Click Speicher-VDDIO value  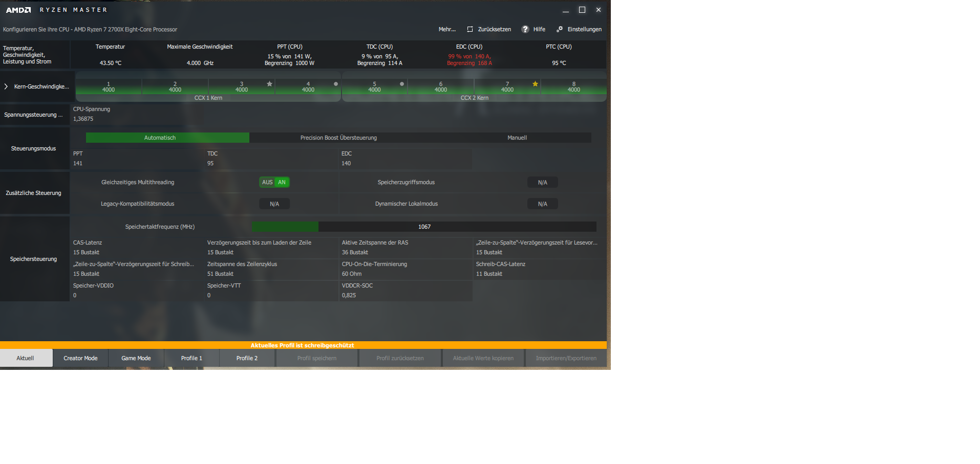click(75, 295)
